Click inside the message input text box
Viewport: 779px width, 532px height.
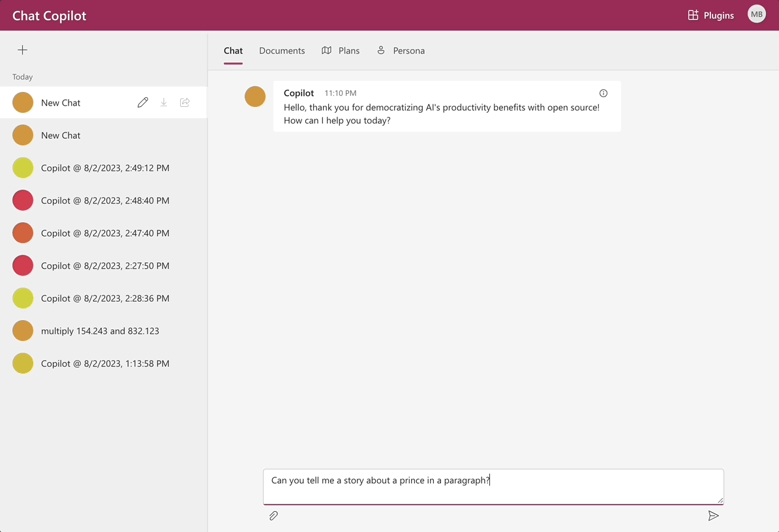pyautogui.click(x=493, y=486)
